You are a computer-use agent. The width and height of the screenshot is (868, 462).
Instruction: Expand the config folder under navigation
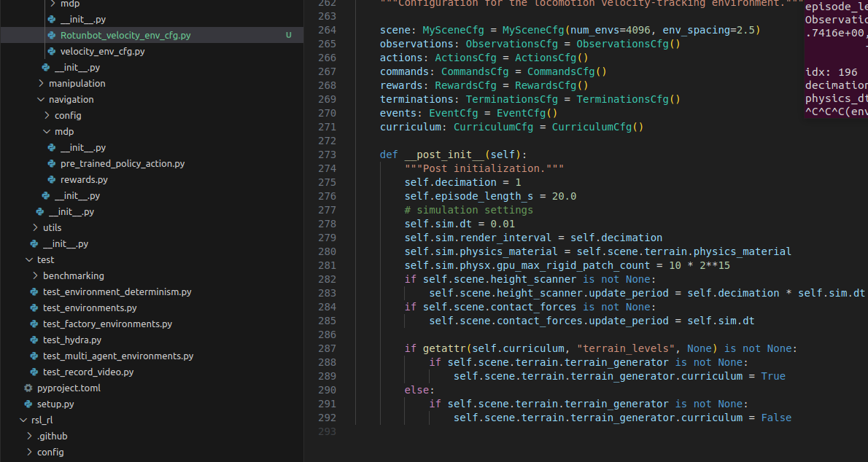[68, 115]
